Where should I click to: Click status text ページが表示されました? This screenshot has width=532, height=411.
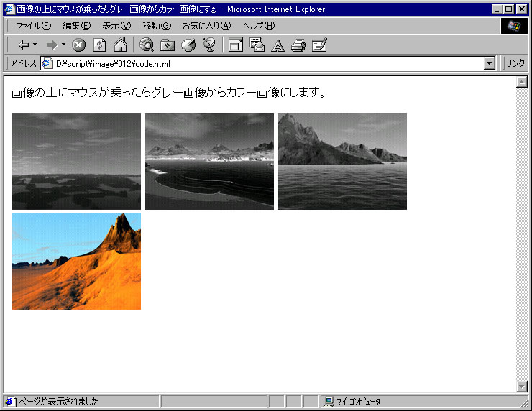(x=58, y=402)
